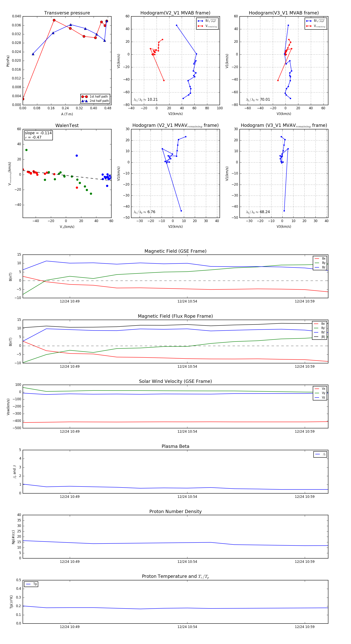Screen dimensions: 351x644
Task: Click the 'Vz' legend entry in velocity panel
Action: [x=320, y=397]
